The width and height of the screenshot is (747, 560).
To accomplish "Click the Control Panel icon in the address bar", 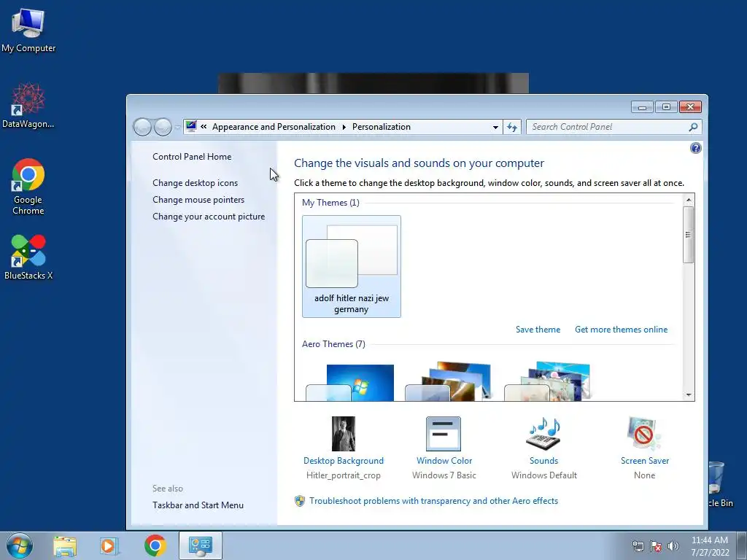I will click(x=191, y=126).
